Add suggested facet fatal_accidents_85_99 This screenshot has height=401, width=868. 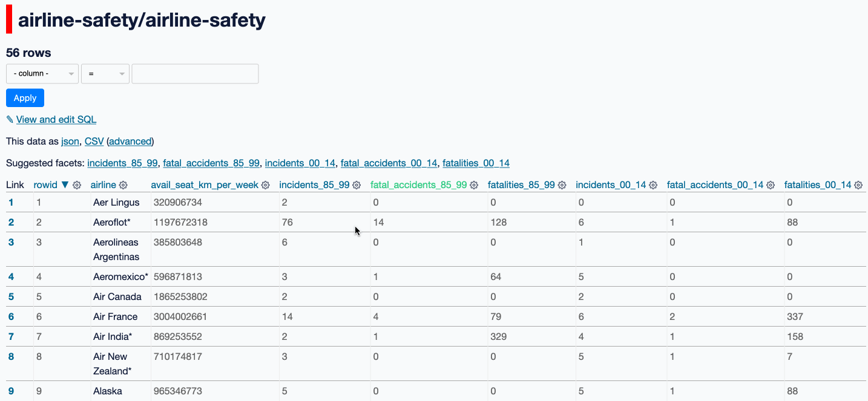tap(211, 163)
